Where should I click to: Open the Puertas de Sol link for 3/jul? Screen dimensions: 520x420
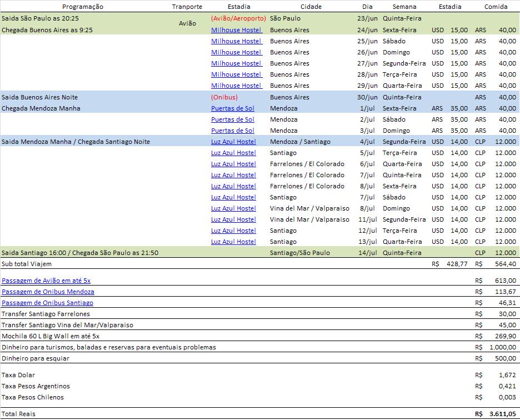click(233, 130)
